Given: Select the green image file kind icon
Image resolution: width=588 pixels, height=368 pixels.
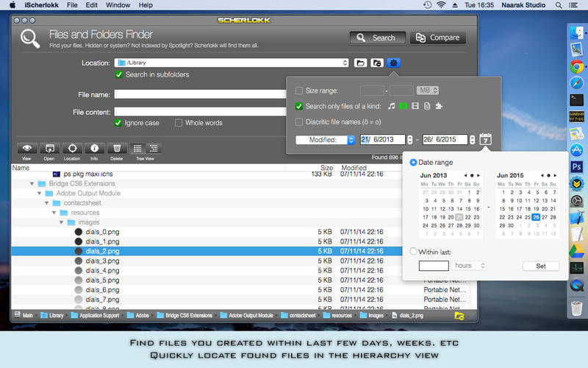Looking at the screenshot, I should tap(403, 106).
